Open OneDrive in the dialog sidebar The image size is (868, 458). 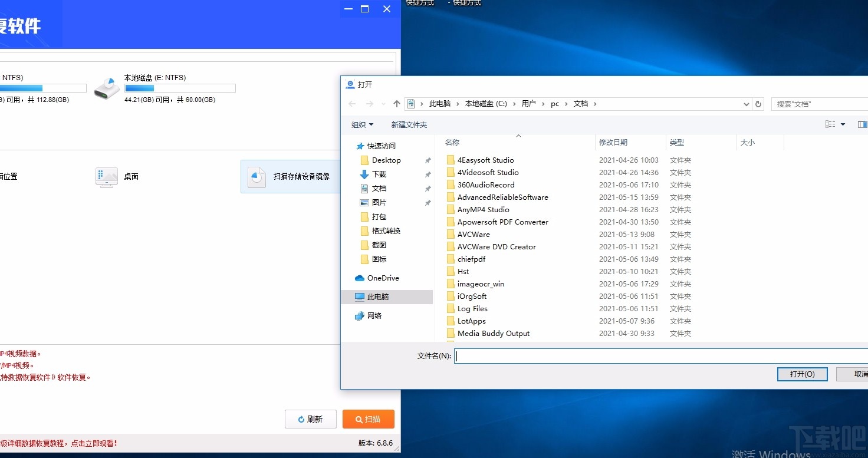click(380, 278)
